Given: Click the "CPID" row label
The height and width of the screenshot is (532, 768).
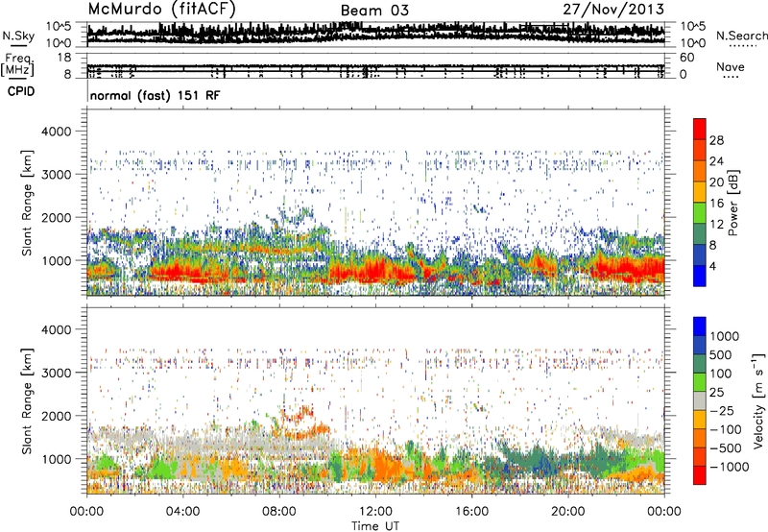Looking at the screenshot, I should tap(21, 91).
